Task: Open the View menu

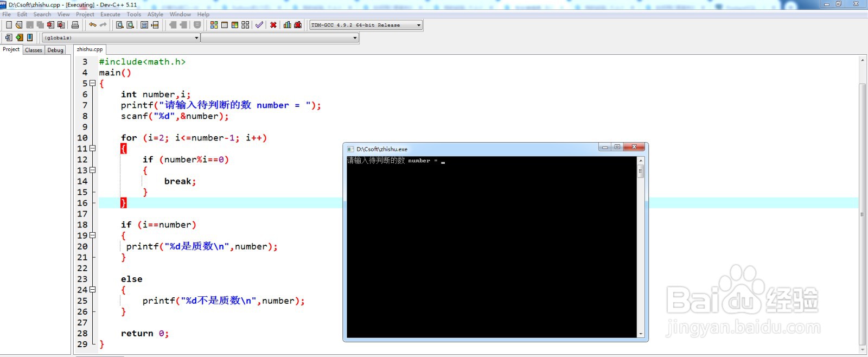Action: coord(63,14)
